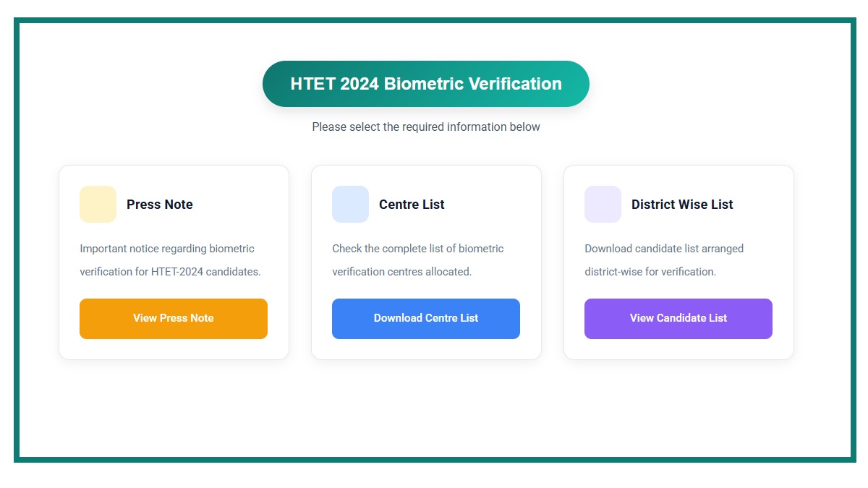This screenshot has width=868, height=488.
Task: Click the word 'Biometric' in the title banner
Action: pyautogui.click(x=423, y=84)
